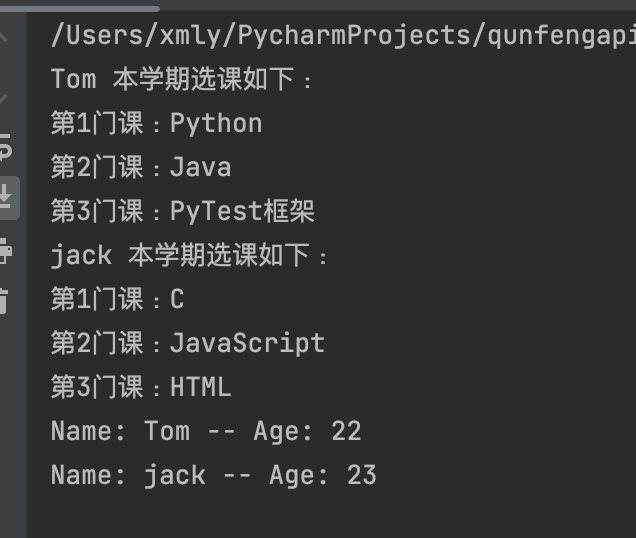This screenshot has height=538, width=636.
Task: Click the '第3门课：PyTest框架' output line
Action: pos(183,211)
